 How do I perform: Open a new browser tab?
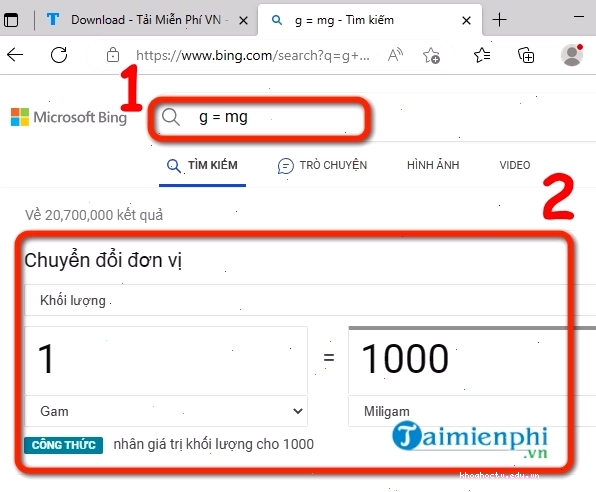(x=499, y=19)
